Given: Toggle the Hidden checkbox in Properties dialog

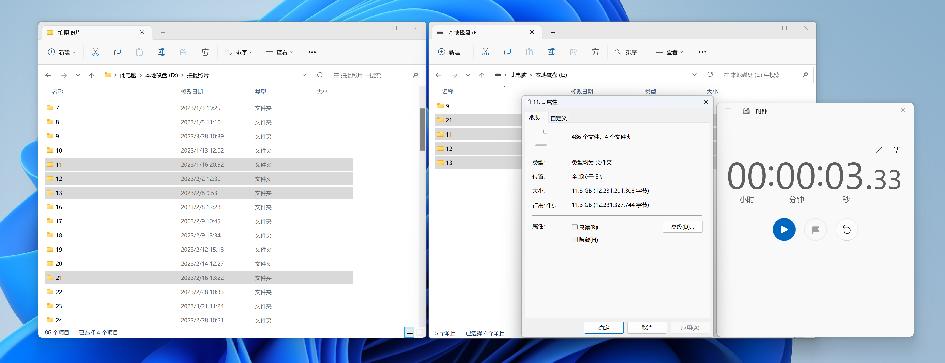Looking at the screenshot, I should pos(575,240).
